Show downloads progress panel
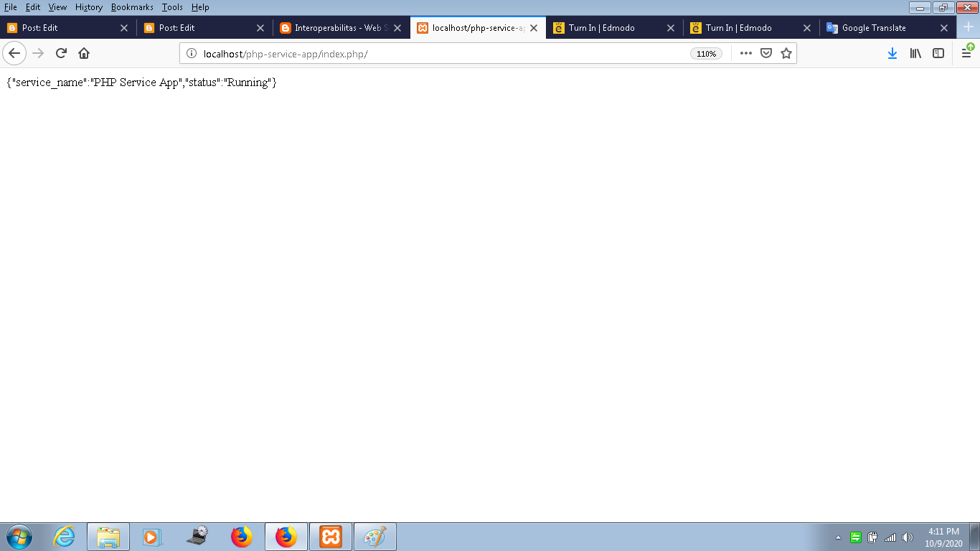The height and width of the screenshot is (551, 980). tap(892, 53)
